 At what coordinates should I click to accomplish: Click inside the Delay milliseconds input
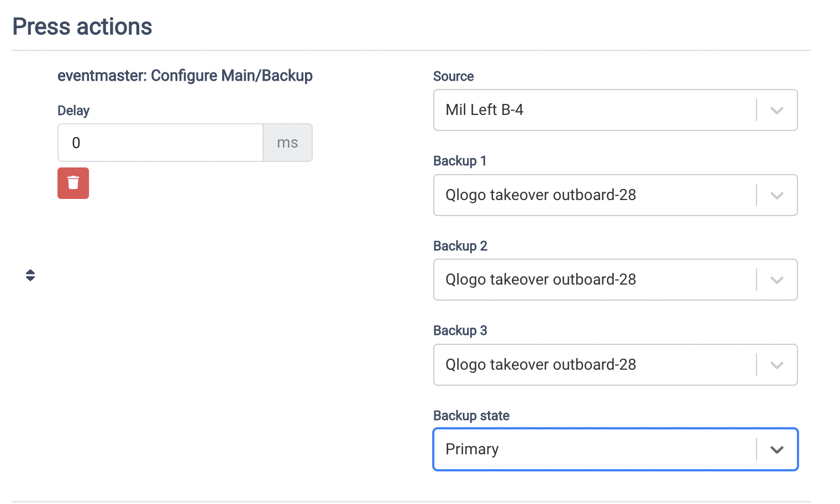pos(160,143)
